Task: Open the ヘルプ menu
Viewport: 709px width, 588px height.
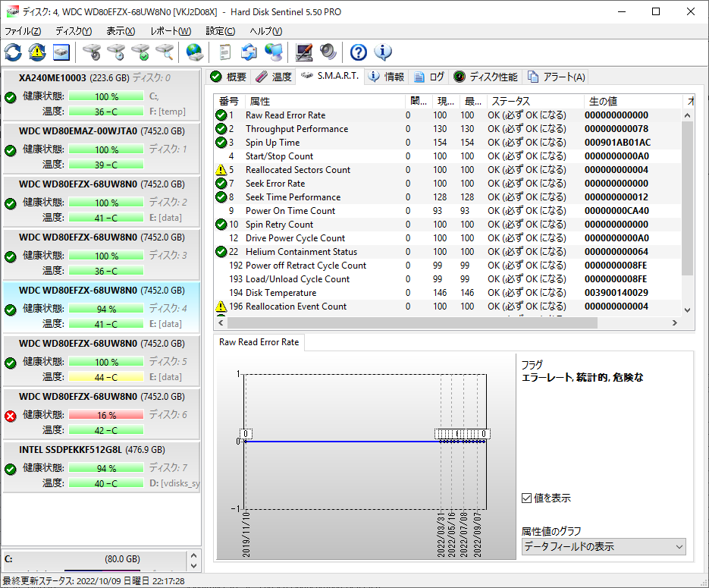Action: pos(266,31)
